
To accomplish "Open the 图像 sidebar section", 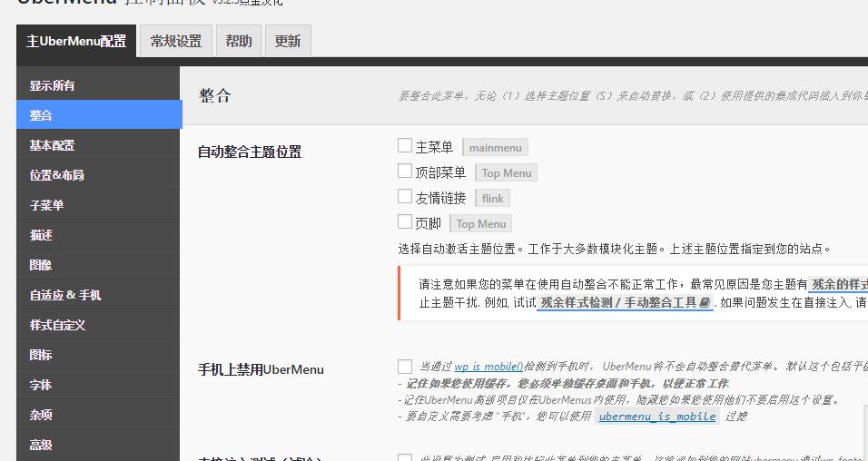I will (x=99, y=265).
